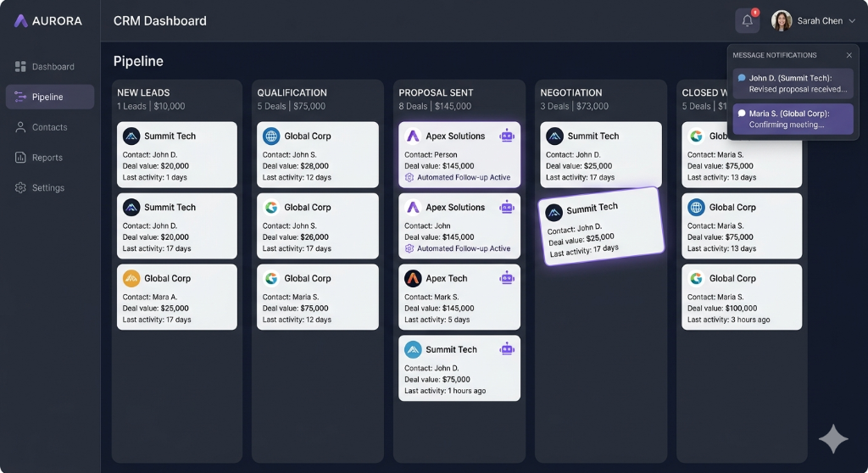Image resolution: width=868 pixels, height=473 pixels.
Task: Click 'Deal value: $26,000' text
Action: (296, 237)
